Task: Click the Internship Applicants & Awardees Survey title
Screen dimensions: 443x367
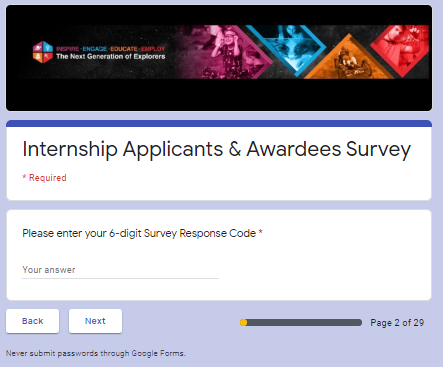Action: pos(217,149)
